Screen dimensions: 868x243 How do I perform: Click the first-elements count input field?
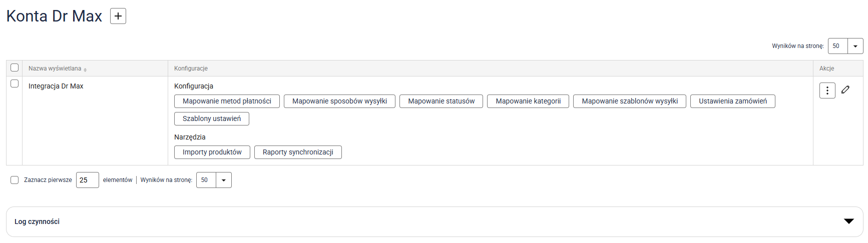(87, 180)
